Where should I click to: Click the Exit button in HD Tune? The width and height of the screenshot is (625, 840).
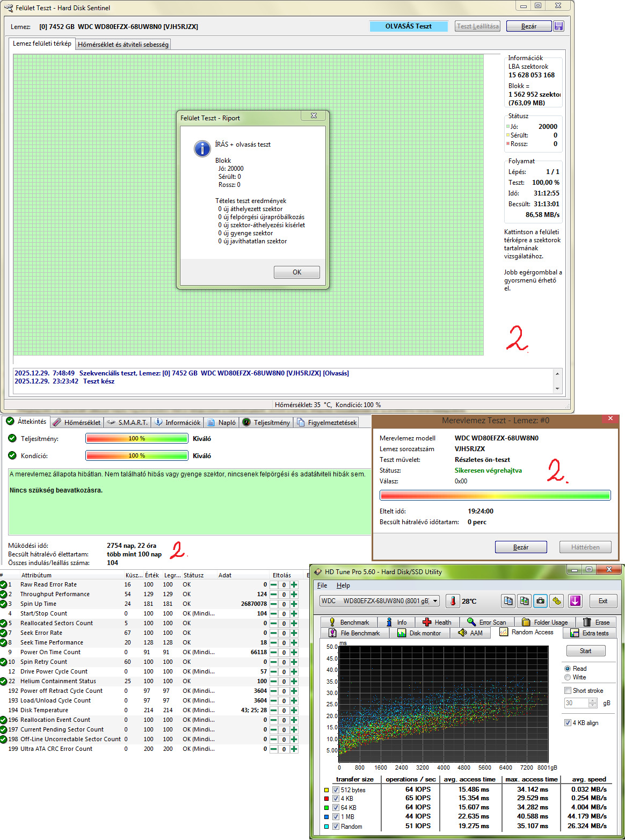602,601
